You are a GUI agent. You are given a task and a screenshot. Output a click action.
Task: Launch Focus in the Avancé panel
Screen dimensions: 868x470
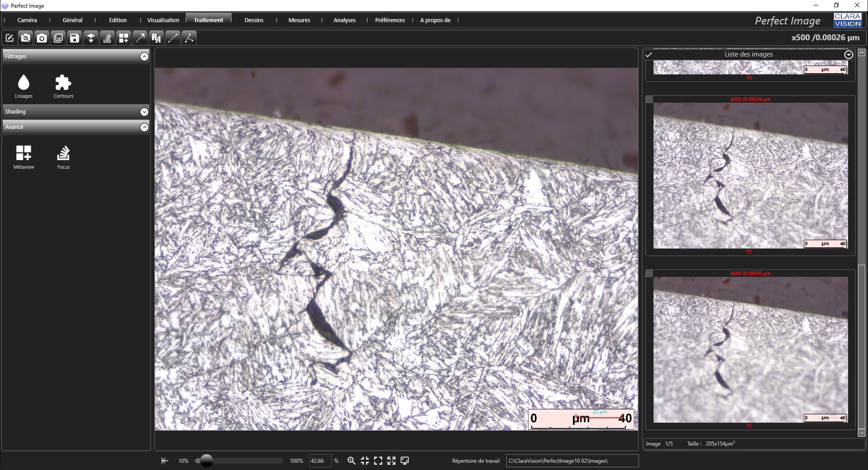63,157
